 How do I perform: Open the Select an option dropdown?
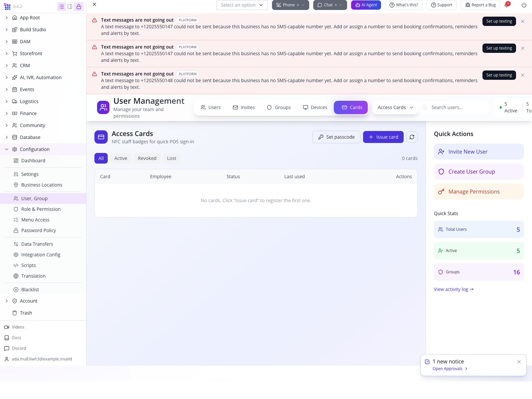(x=242, y=5)
